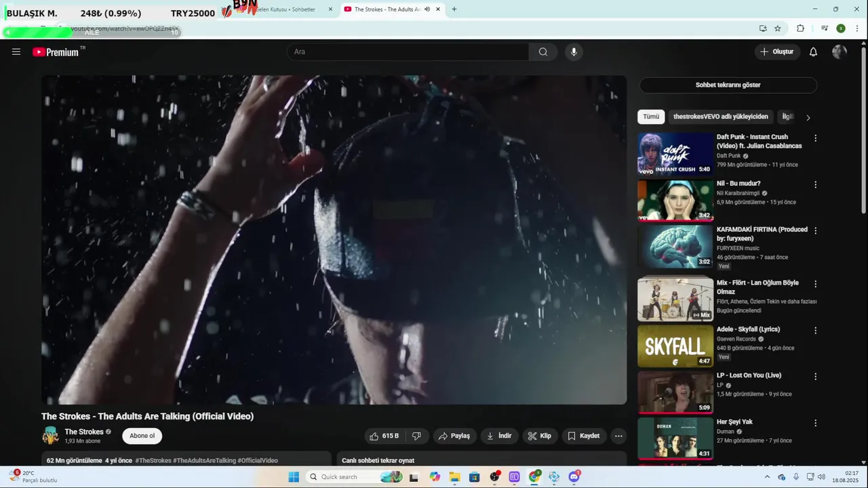Select the Tümü filter chip
The image size is (868, 488).
[x=651, y=117]
